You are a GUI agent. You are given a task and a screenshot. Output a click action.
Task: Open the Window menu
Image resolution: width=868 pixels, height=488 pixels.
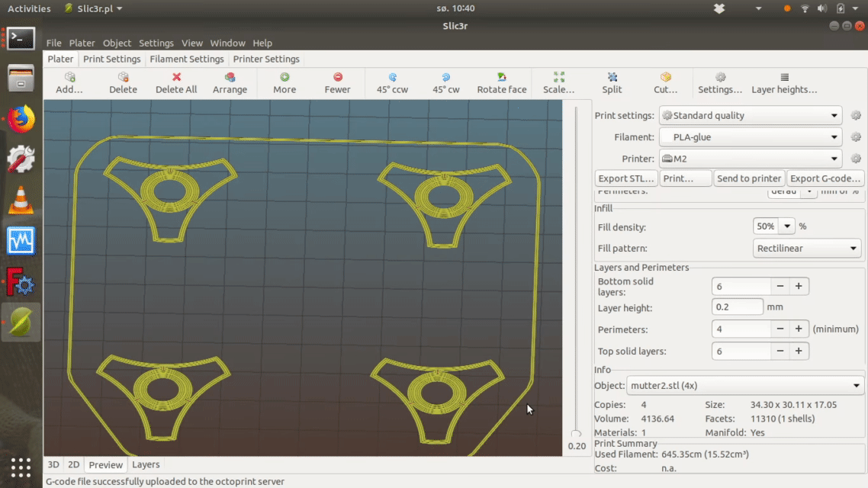click(x=227, y=43)
